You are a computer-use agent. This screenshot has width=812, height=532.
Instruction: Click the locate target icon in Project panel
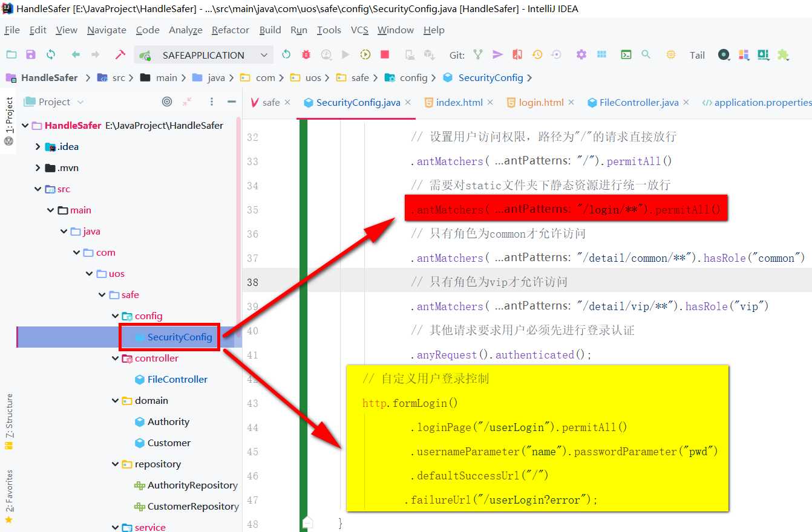tap(167, 102)
